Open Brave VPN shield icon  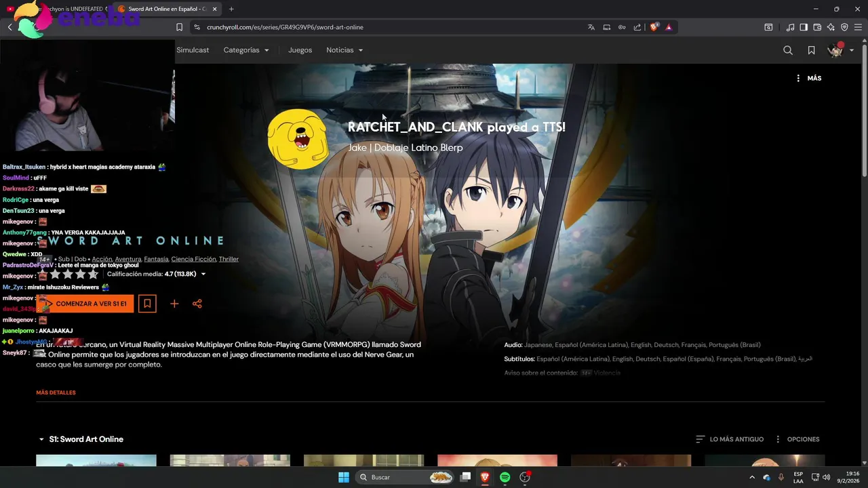point(844,27)
